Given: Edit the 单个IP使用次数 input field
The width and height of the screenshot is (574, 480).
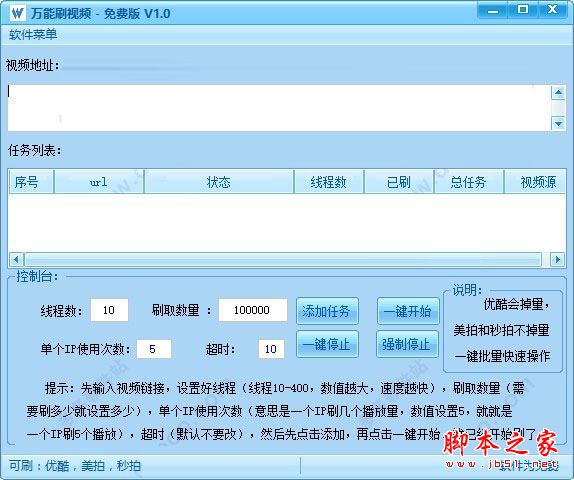Looking at the screenshot, I should pyautogui.click(x=154, y=349).
